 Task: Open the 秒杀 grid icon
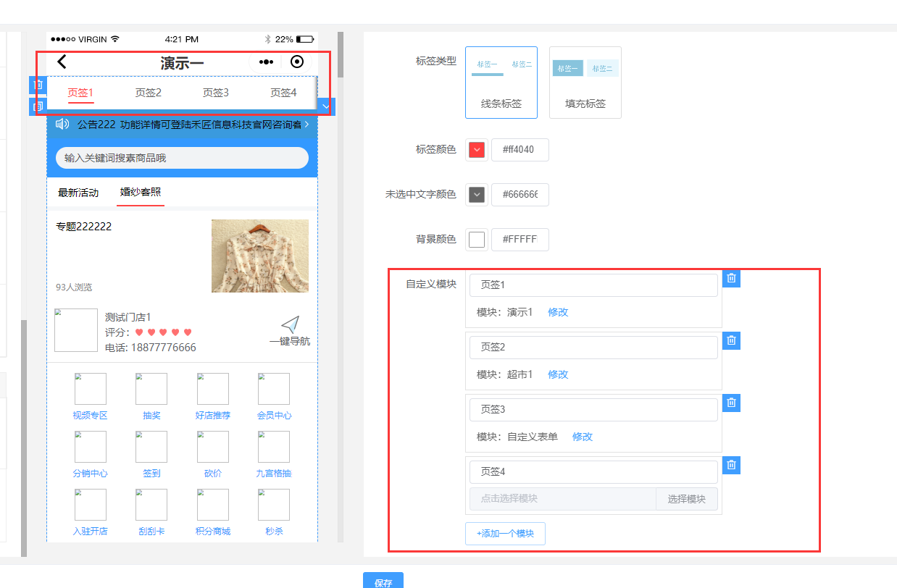[x=274, y=505]
